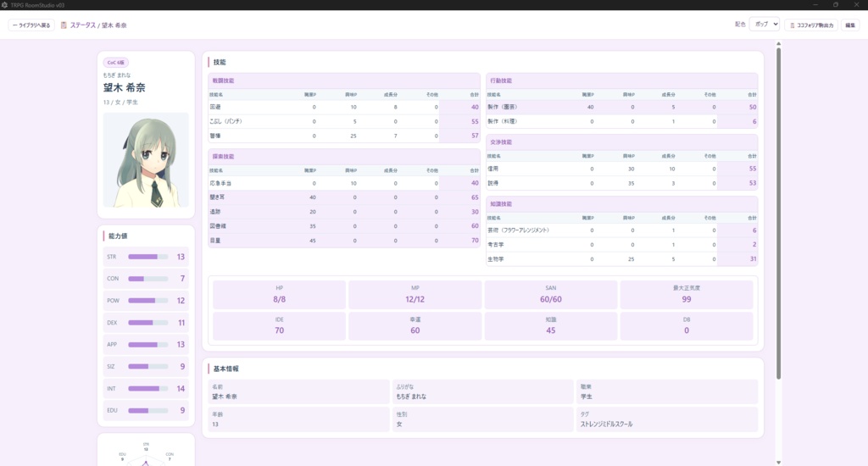Click the 技能 panel heading

click(x=220, y=62)
